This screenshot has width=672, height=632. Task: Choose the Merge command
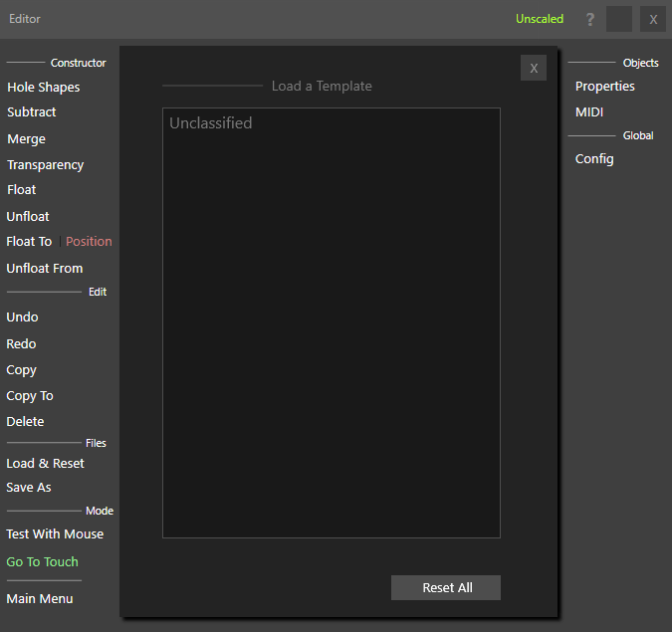click(x=26, y=138)
